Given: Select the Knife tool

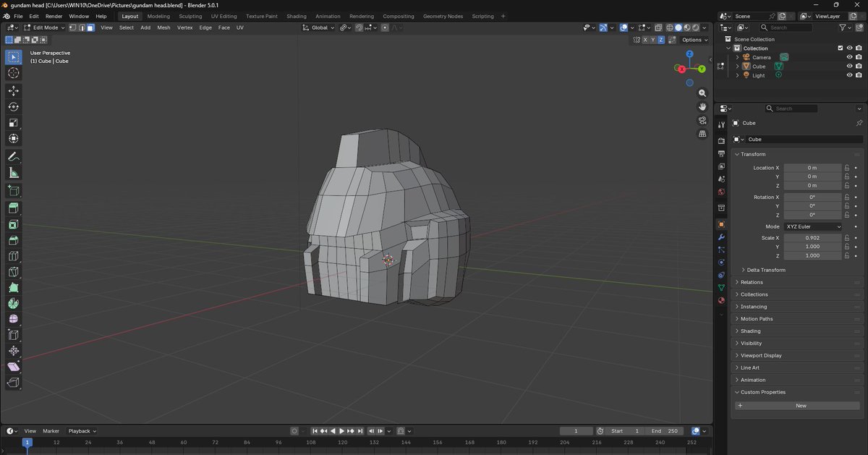Looking at the screenshot, I should pos(13,272).
